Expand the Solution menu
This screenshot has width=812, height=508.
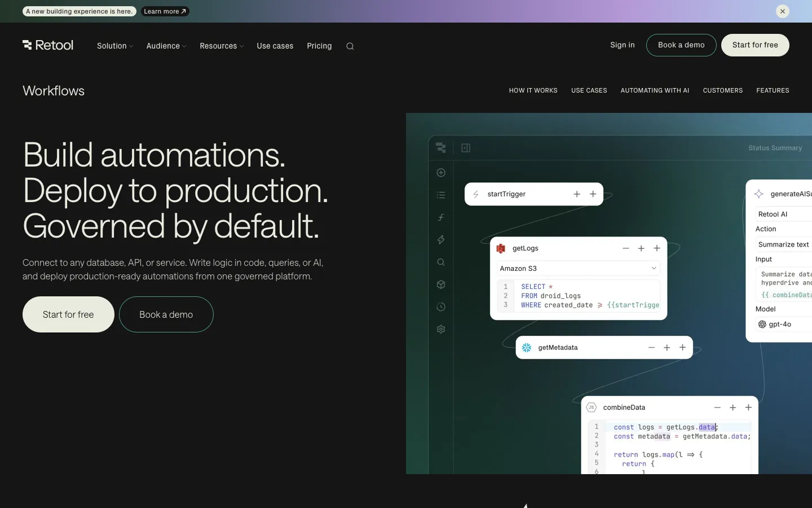coord(115,46)
